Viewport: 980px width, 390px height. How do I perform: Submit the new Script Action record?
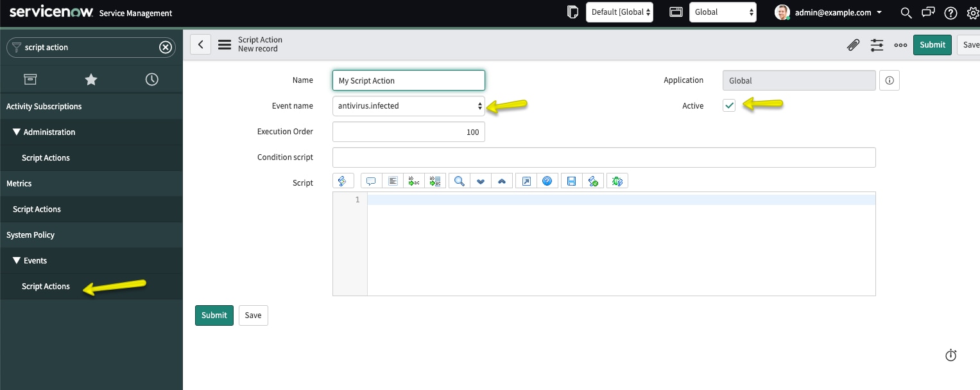coord(932,44)
